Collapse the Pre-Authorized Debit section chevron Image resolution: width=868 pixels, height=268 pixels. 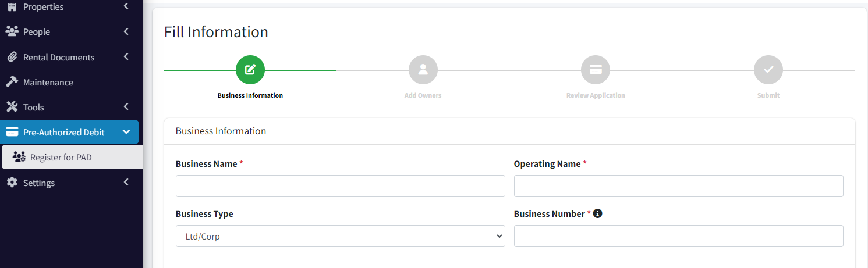(x=126, y=132)
